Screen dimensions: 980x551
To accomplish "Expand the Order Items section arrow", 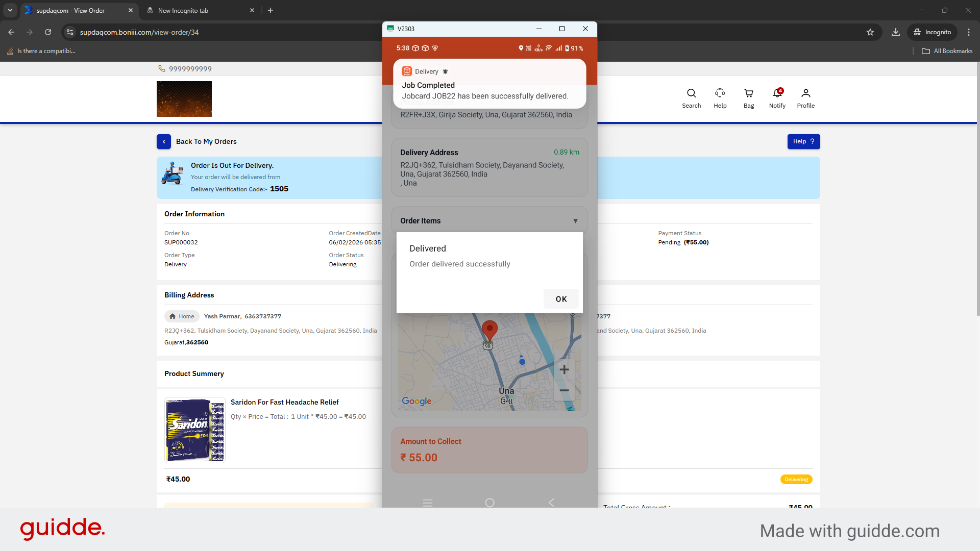I will pos(575,221).
